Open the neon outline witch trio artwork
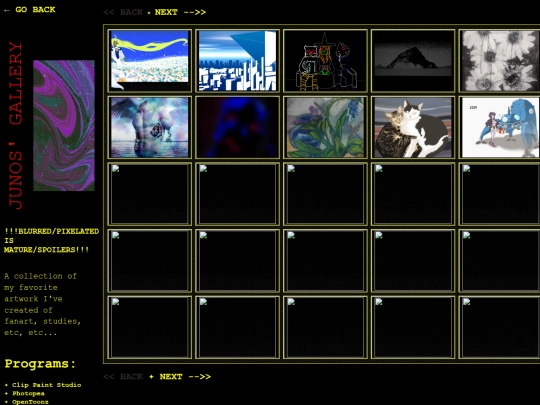Viewport: 540px width, 405px height. 325,61
